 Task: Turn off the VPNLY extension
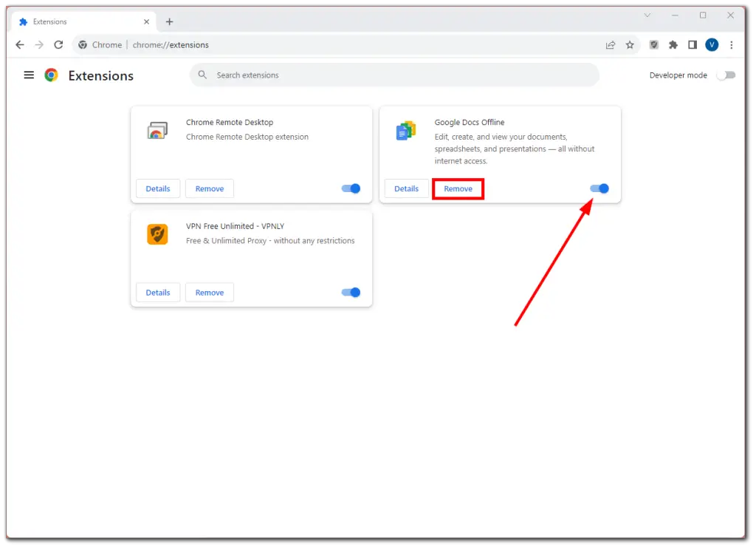point(351,293)
